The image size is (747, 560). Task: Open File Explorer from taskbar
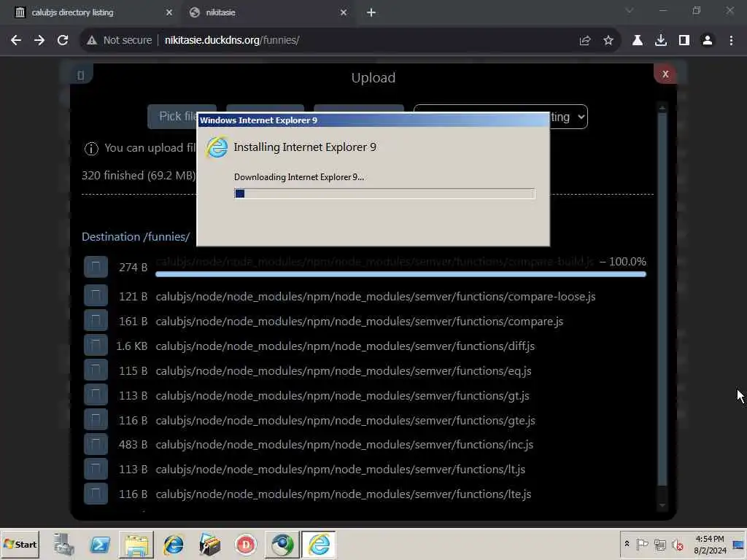(136, 544)
